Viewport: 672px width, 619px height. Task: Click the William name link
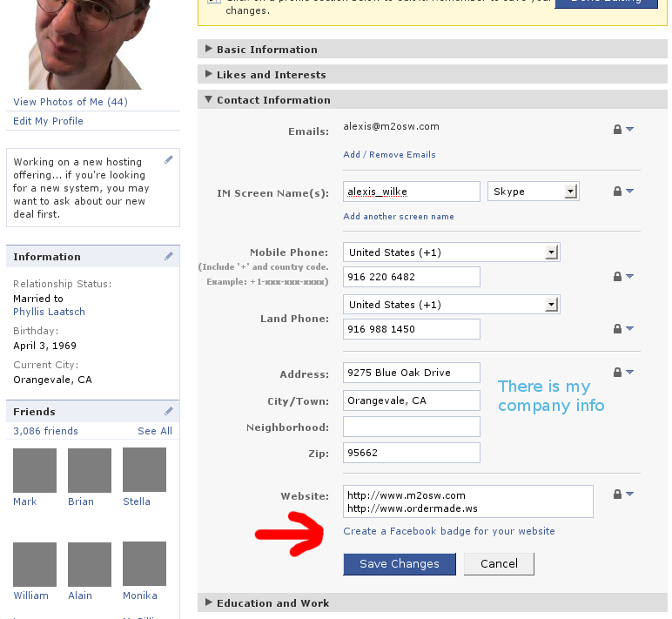pyautogui.click(x=30, y=595)
